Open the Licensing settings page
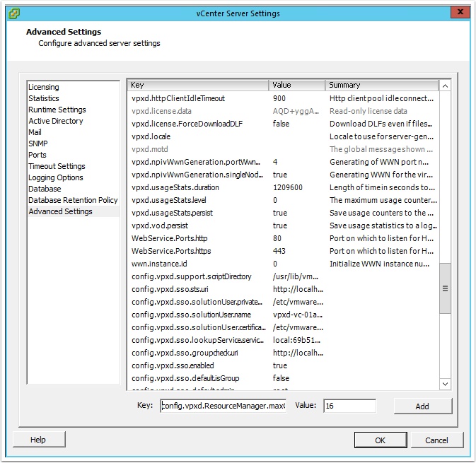The height and width of the screenshot is (463, 476). 44,87
